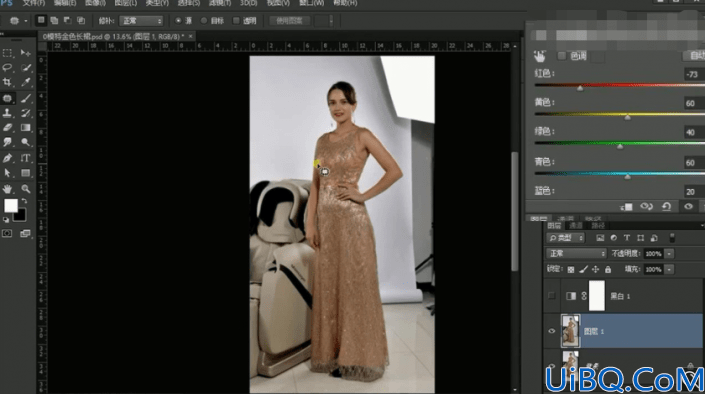This screenshot has height=394, width=705.
Task: Select the Rectangular Marquee tool
Action: pyautogui.click(x=7, y=53)
